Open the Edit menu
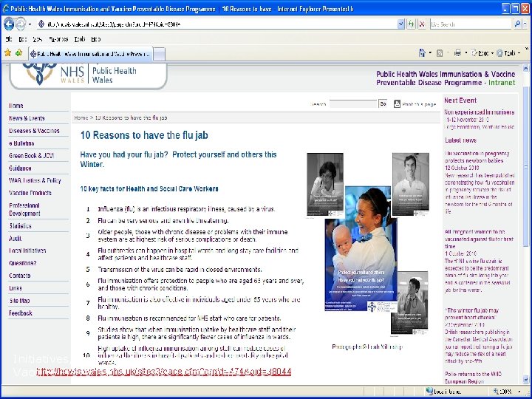This screenshot has height=399, width=532. click(x=22, y=39)
